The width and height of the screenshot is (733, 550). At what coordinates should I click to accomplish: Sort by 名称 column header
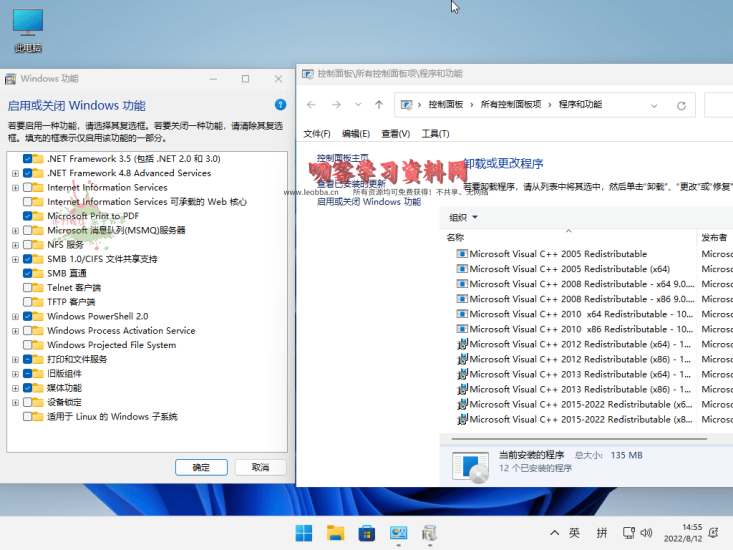pos(568,237)
